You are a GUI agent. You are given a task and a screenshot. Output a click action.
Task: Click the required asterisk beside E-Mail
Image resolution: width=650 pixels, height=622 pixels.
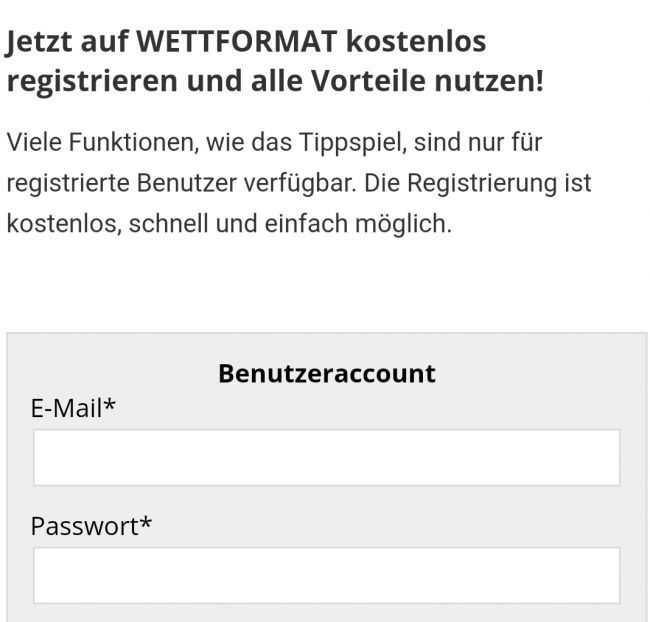click(110, 406)
